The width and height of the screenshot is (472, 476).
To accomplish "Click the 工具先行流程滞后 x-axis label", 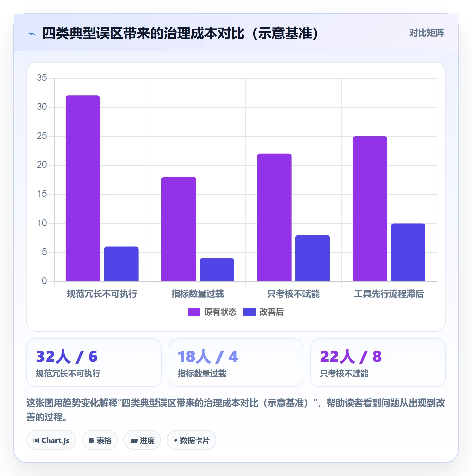I will 389,294.
